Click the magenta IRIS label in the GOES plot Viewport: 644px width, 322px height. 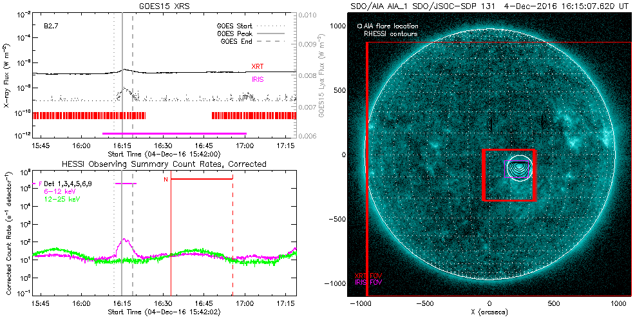(258, 79)
